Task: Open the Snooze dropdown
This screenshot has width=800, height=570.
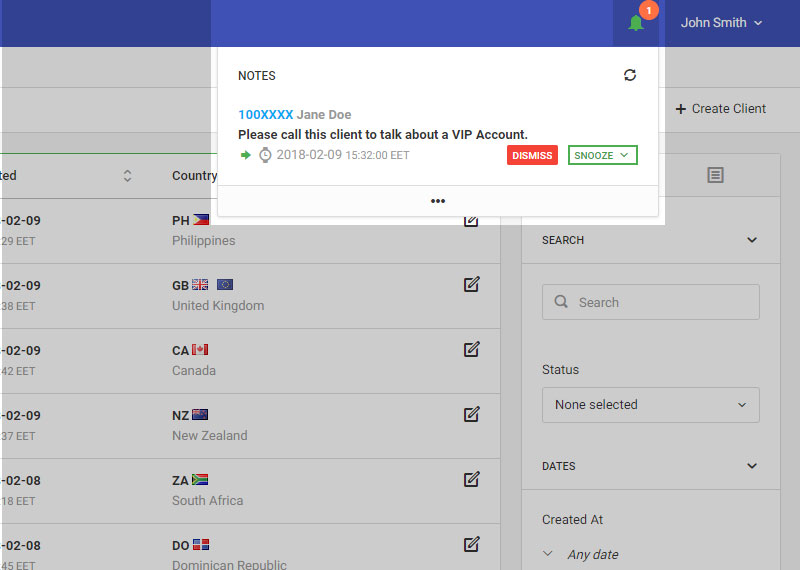Action: pos(602,156)
